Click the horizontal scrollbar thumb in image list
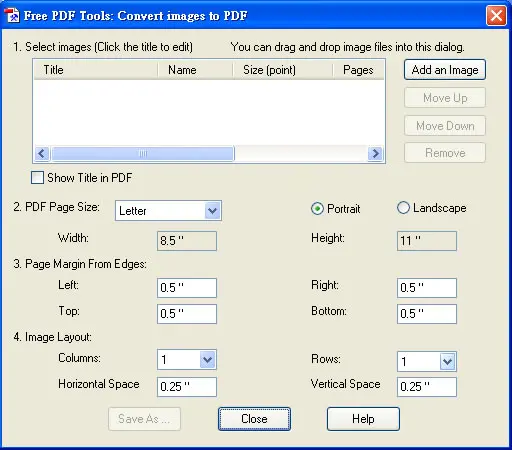This screenshot has height=450, width=512. pyautogui.click(x=143, y=154)
